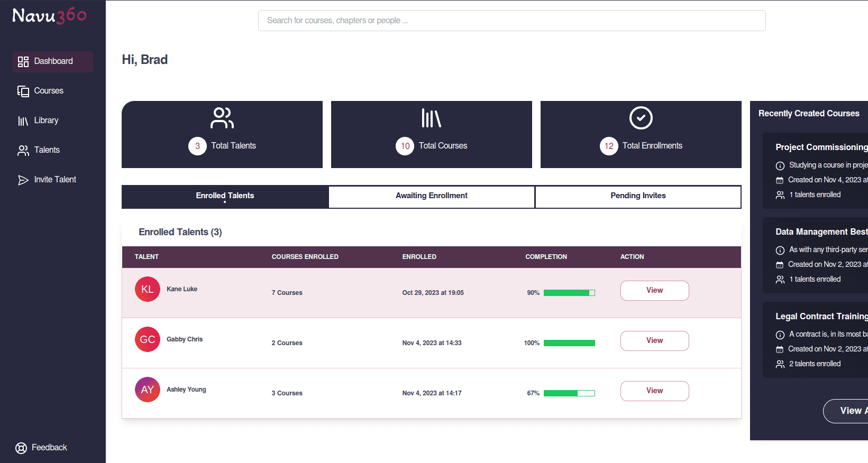View Kane Luke's enrollment details
The height and width of the screenshot is (463, 868).
pos(654,291)
